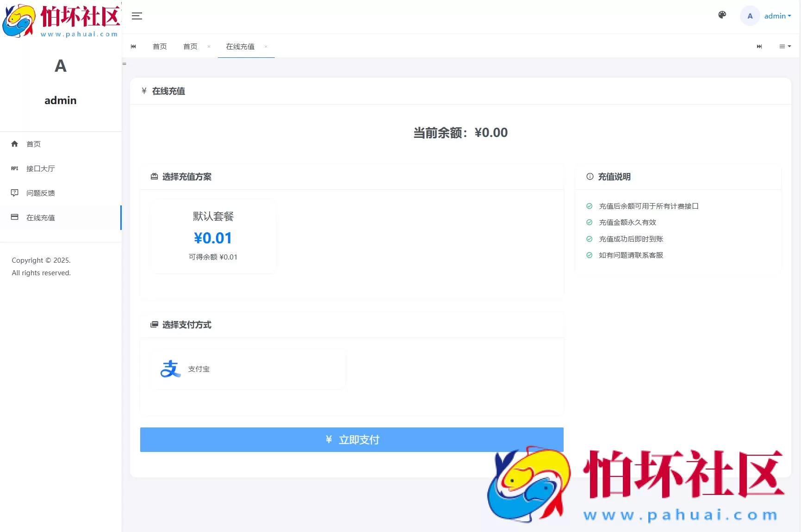Select the 在线充值 recharge sidebar icon
This screenshot has height=532, width=801.
[x=14, y=217]
